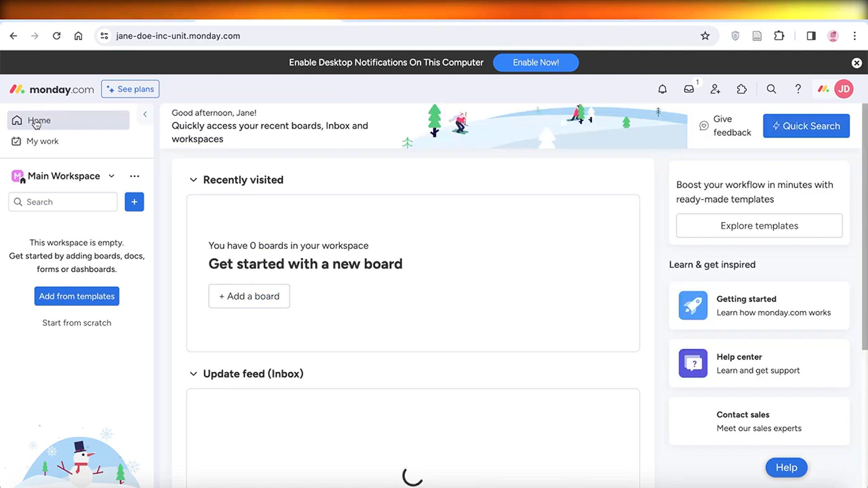Open See plans

point(130,89)
